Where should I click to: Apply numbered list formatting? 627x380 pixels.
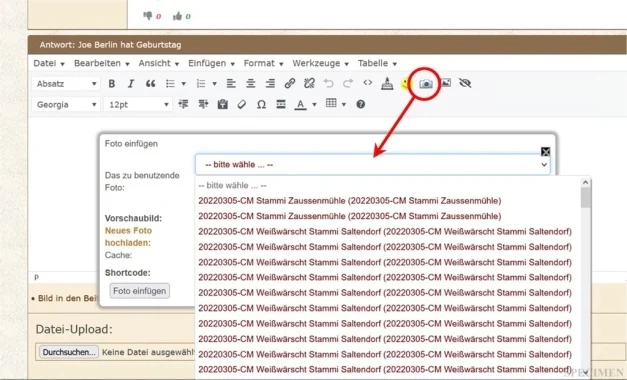coord(201,84)
